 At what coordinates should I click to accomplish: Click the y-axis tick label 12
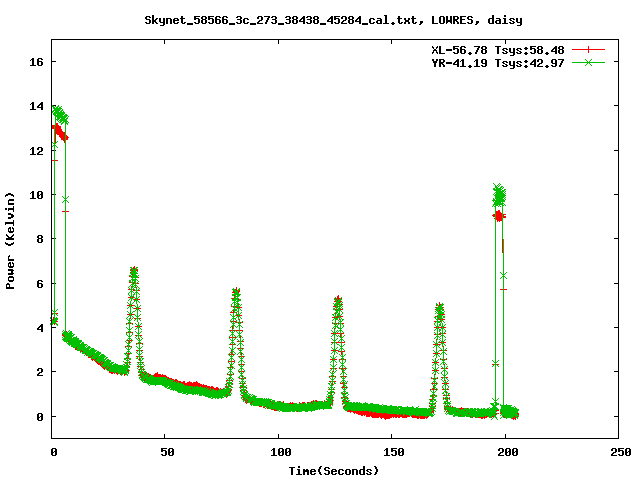coord(36,151)
